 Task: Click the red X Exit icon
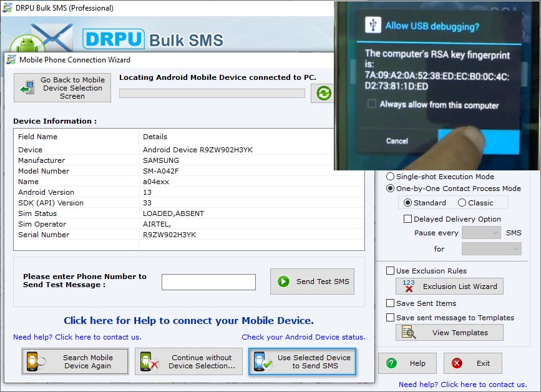pos(457,363)
